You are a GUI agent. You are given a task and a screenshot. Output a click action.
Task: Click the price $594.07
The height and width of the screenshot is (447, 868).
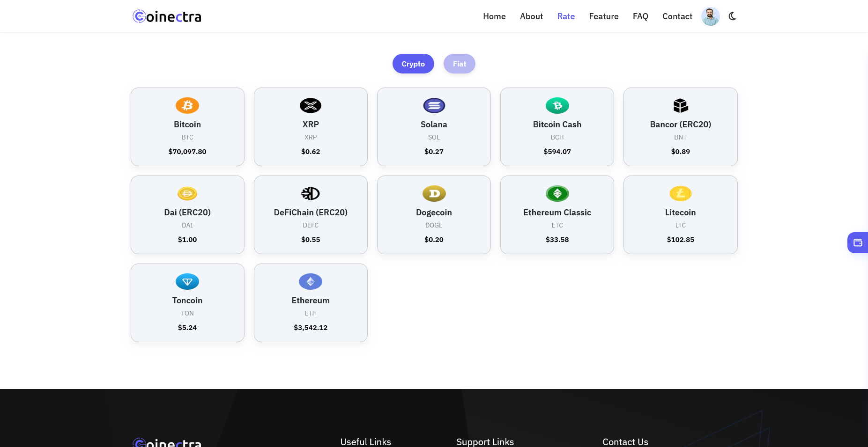557,152
